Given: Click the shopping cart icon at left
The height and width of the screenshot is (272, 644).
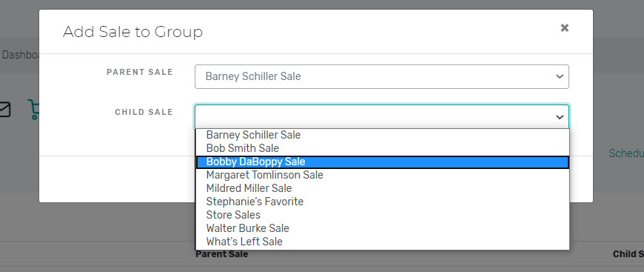Looking at the screenshot, I should tap(33, 110).
